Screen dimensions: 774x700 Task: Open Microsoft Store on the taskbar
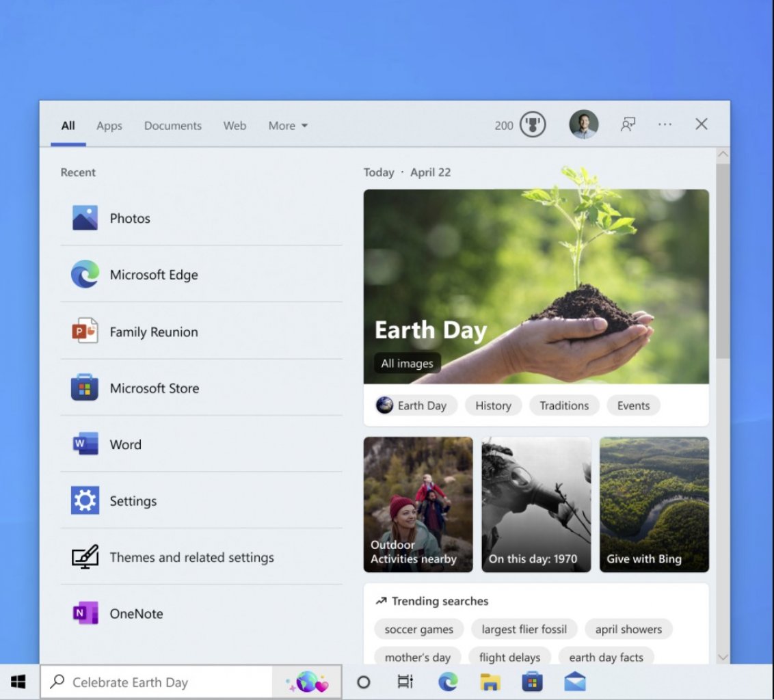(532, 682)
